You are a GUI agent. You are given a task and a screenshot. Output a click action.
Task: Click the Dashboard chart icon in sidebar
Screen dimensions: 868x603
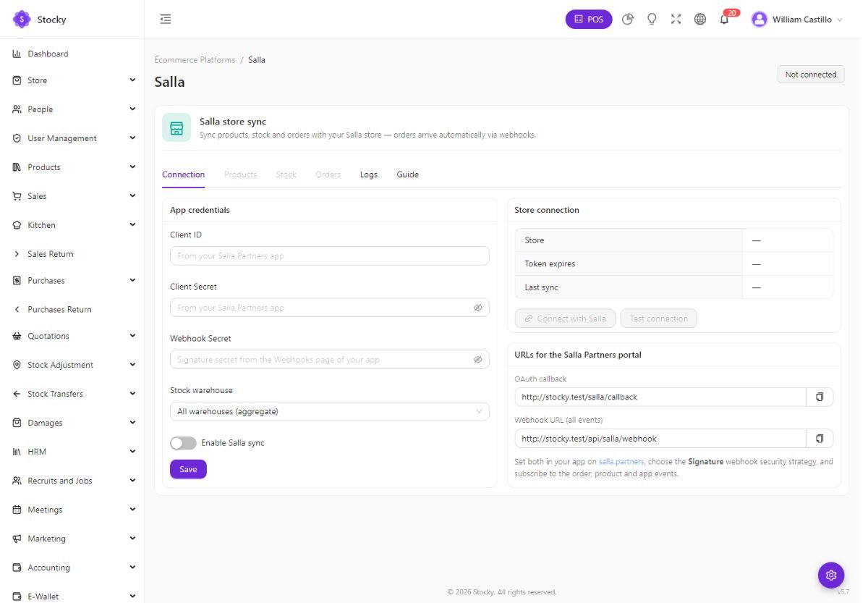(x=17, y=54)
